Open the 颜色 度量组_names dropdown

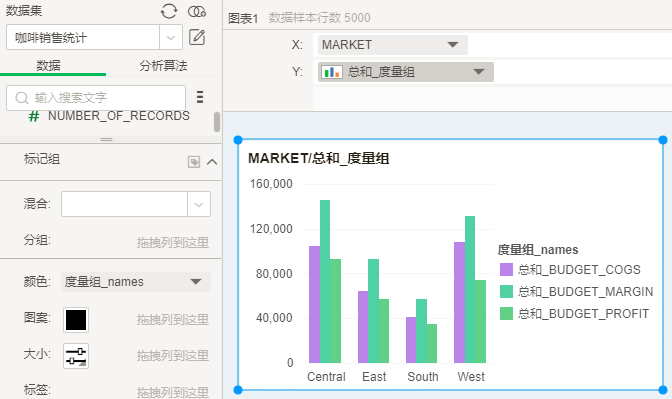196,282
